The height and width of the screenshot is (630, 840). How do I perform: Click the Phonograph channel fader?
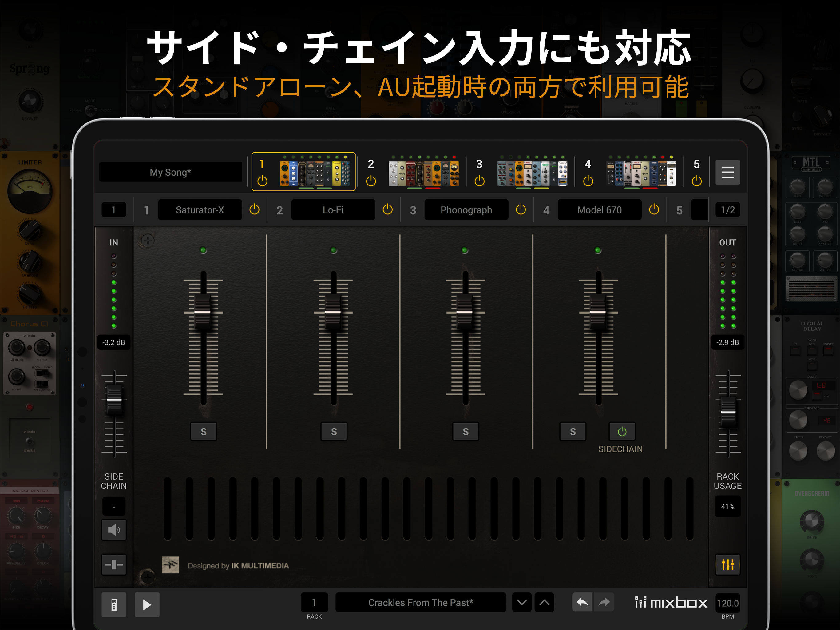pos(465,312)
